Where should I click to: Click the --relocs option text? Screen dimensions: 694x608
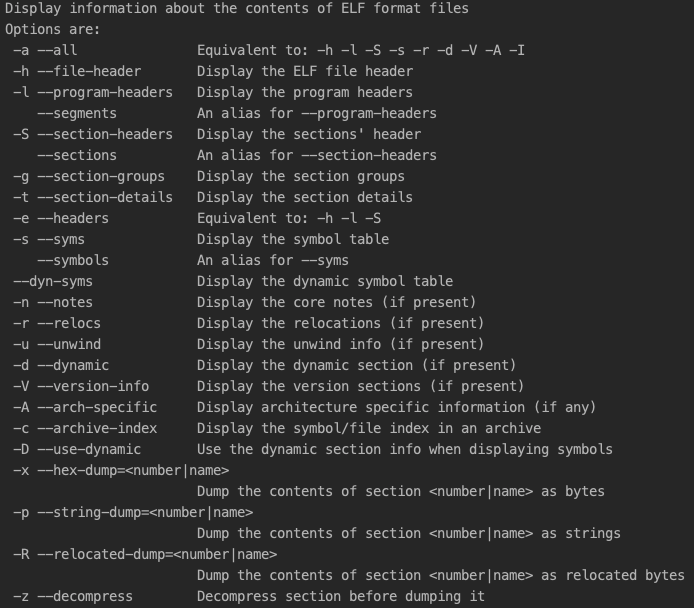(x=69, y=323)
